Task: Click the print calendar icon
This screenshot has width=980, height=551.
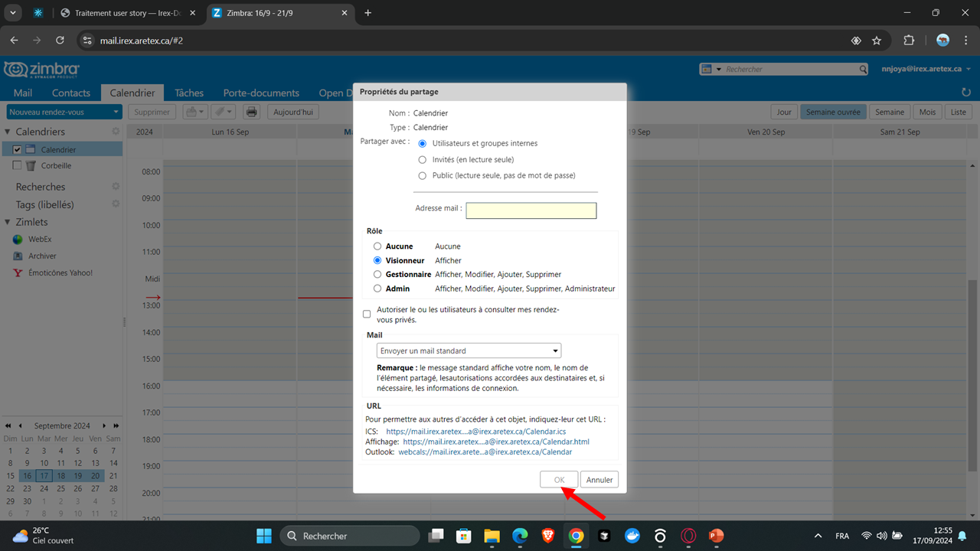Action: [251, 112]
